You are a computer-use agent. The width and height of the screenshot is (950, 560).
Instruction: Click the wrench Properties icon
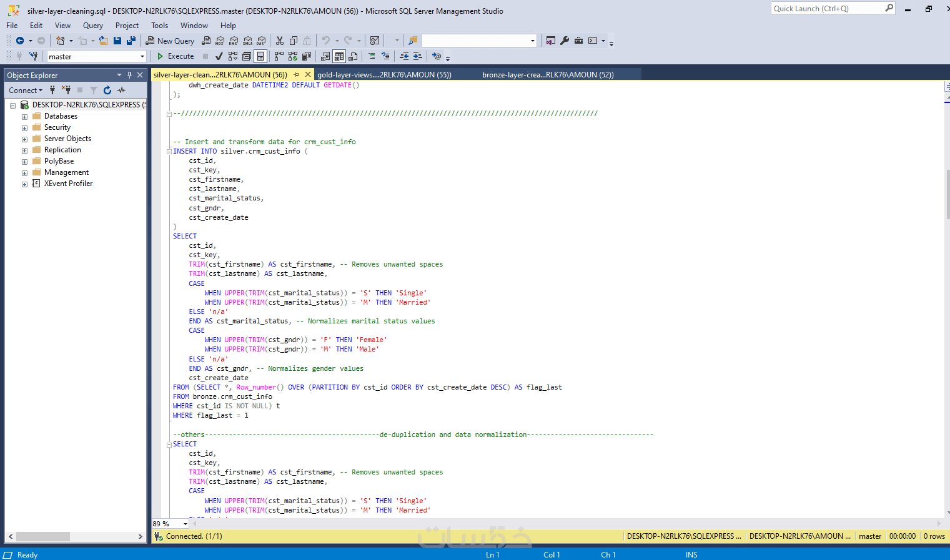point(565,41)
